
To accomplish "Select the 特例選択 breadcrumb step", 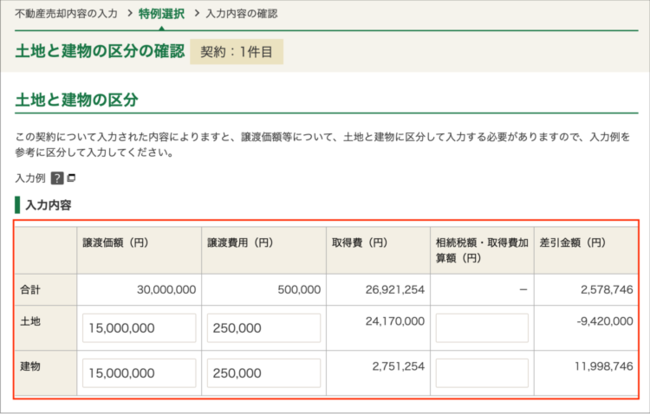I will (163, 14).
